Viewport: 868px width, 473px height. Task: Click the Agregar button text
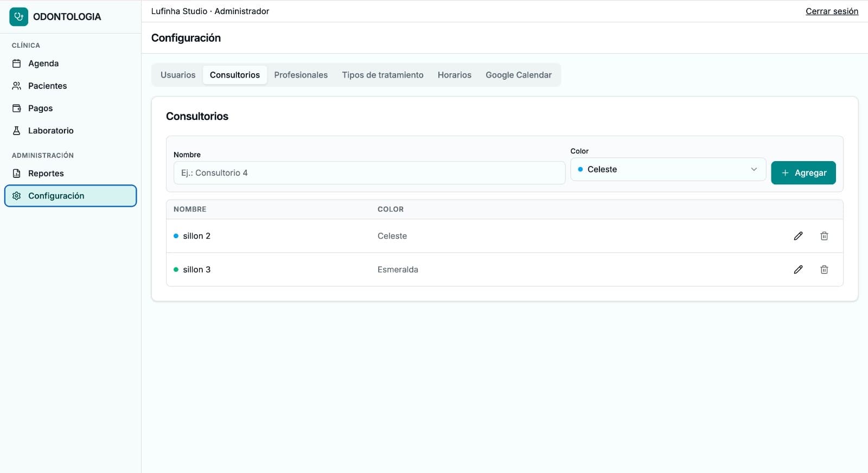click(810, 173)
